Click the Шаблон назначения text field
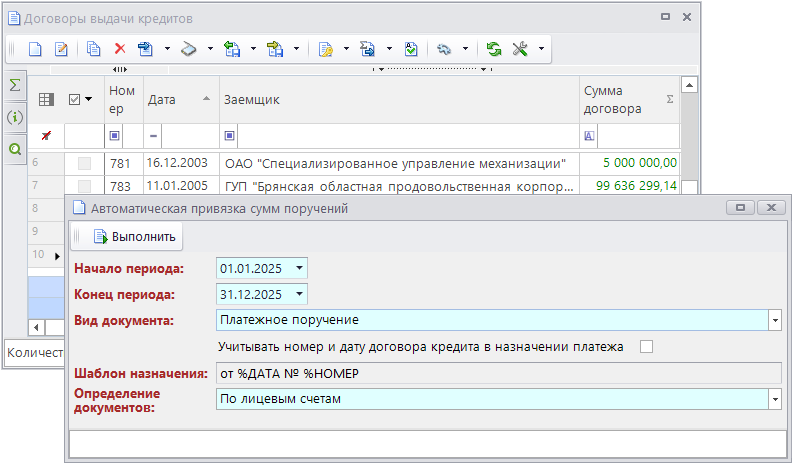794x465 pixels. point(497,373)
